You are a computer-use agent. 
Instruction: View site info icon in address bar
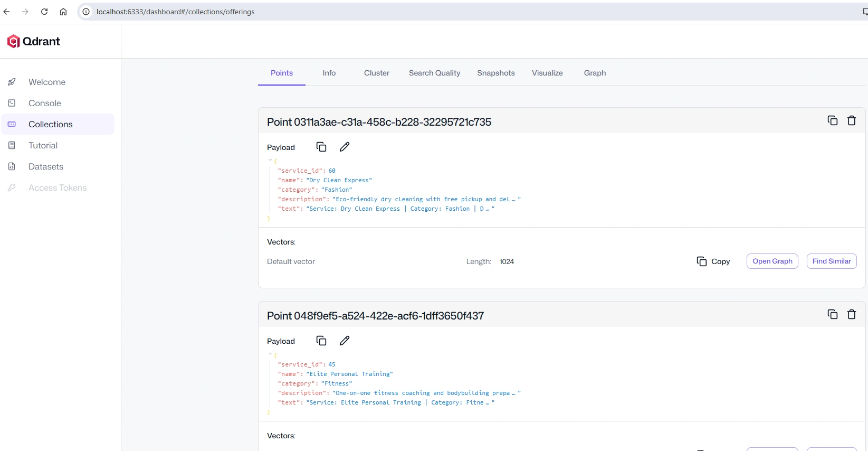coord(86,12)
